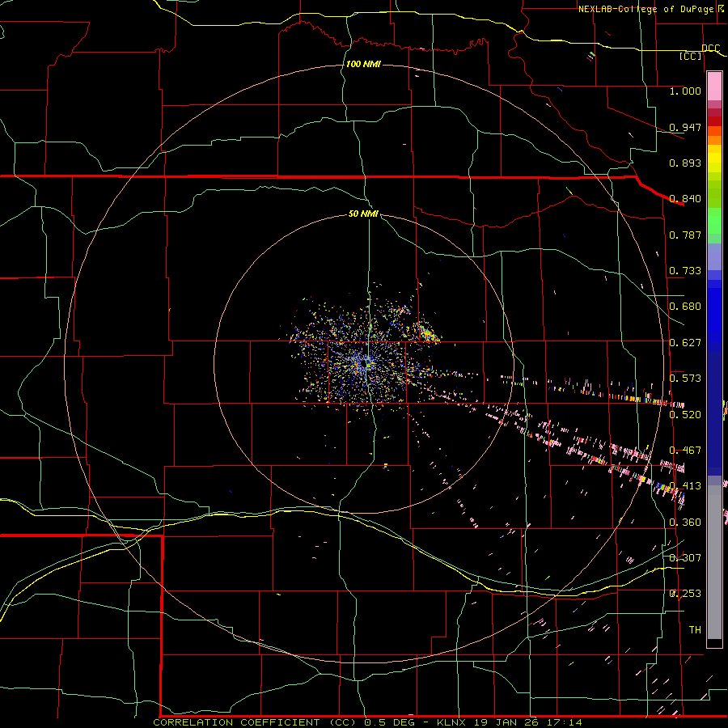The width and height of the screenshot is (728, 728).
Task: Click the "[CC]" units label
Action: click(x=691, y=57)
